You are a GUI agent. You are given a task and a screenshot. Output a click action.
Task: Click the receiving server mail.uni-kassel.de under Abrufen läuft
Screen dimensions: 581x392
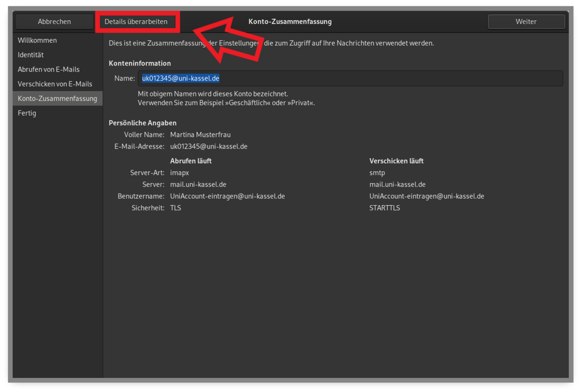198,185
